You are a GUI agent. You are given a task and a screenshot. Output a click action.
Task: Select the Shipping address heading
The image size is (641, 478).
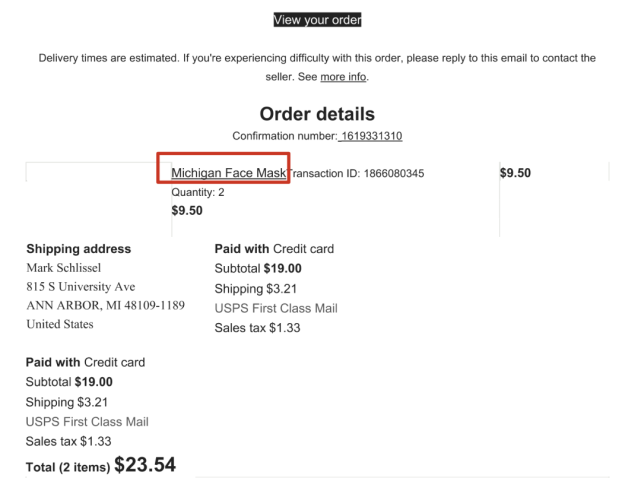tap(78, 249)
